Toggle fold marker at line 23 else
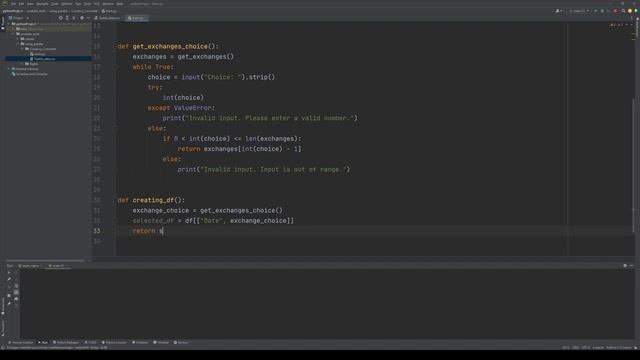The height and width of the screenshot is (360, 640). click(116, 129)
